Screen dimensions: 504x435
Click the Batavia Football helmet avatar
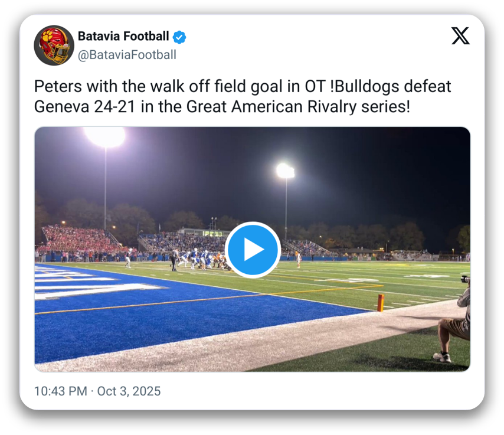[x=54, y=45]
